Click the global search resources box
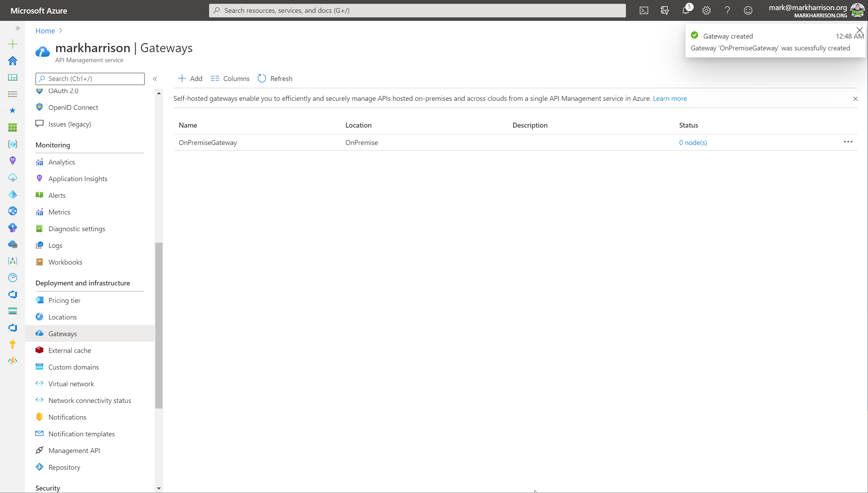The image size is (868, 493). click(417, 10)
